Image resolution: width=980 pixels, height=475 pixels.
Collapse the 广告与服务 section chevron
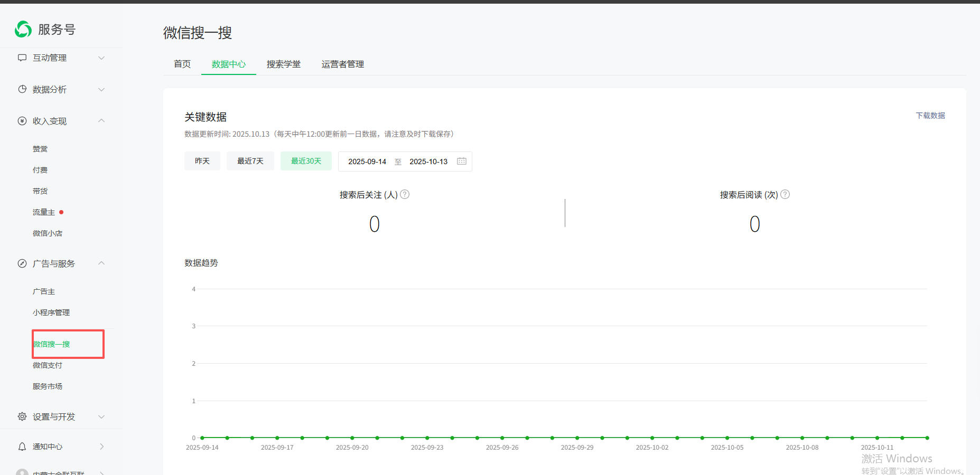[x=101, y=263]
